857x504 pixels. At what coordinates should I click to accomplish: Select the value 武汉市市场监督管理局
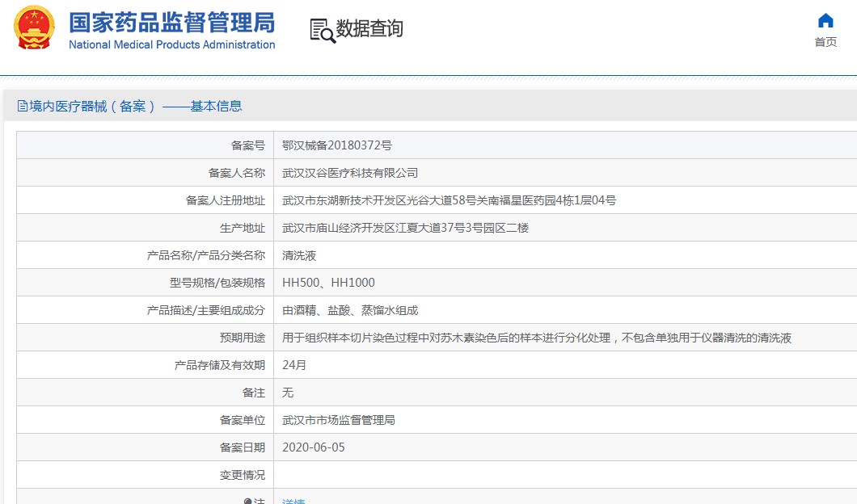(x=338, y=420)
